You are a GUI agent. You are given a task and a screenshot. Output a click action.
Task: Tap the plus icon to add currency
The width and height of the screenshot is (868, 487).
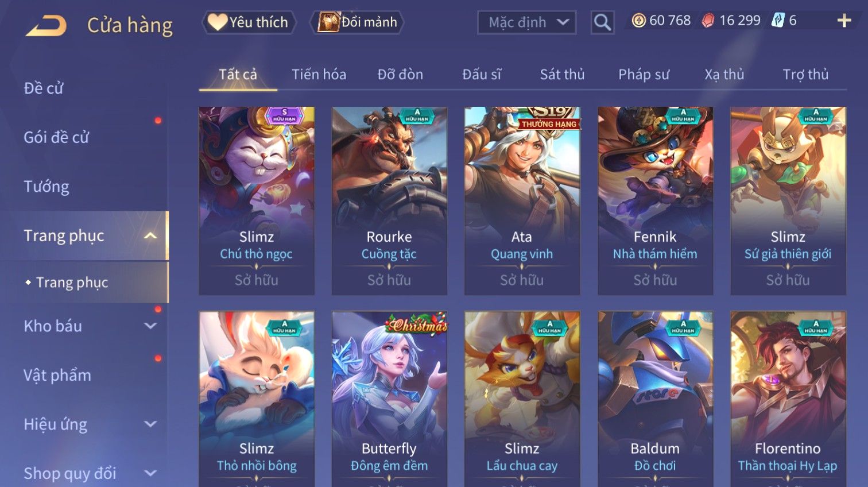coord(844,21)
